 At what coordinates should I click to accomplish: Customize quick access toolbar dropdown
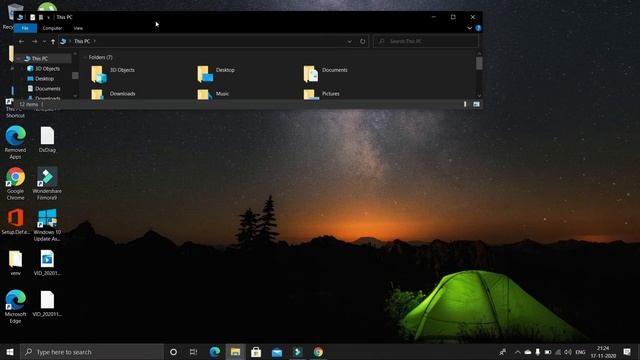(49, 18)
